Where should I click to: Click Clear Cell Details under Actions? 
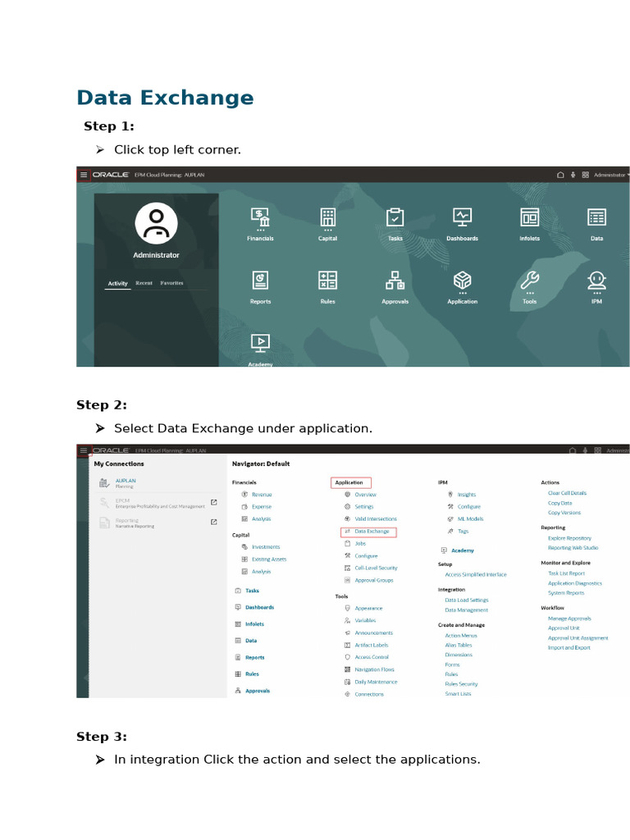pos(568,493)
